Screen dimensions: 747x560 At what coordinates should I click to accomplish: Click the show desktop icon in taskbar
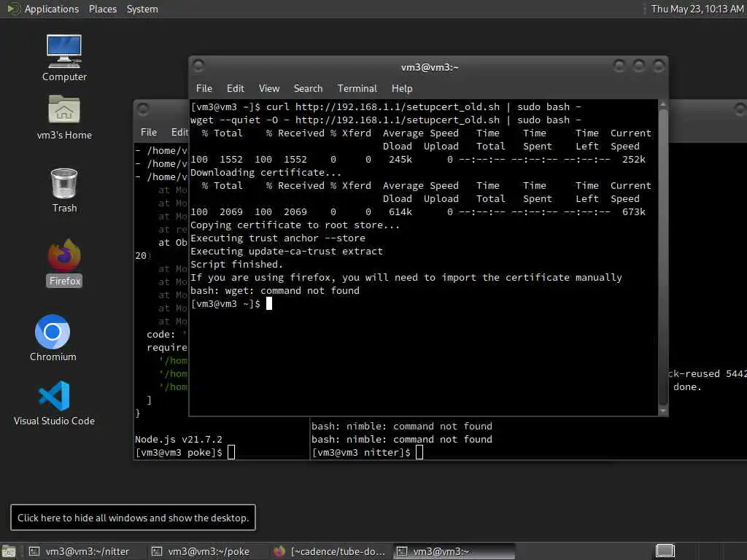point(9,551)
